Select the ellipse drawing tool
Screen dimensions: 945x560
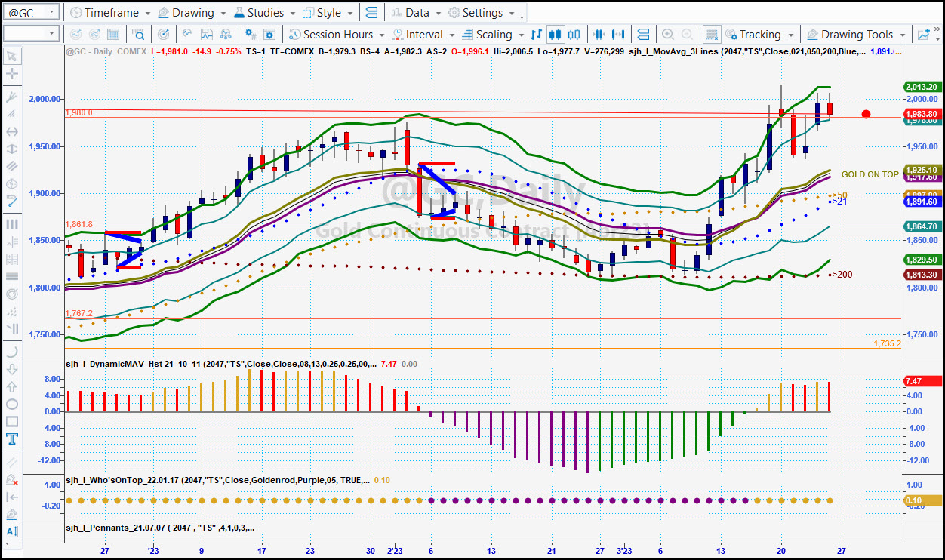(11, 404)
